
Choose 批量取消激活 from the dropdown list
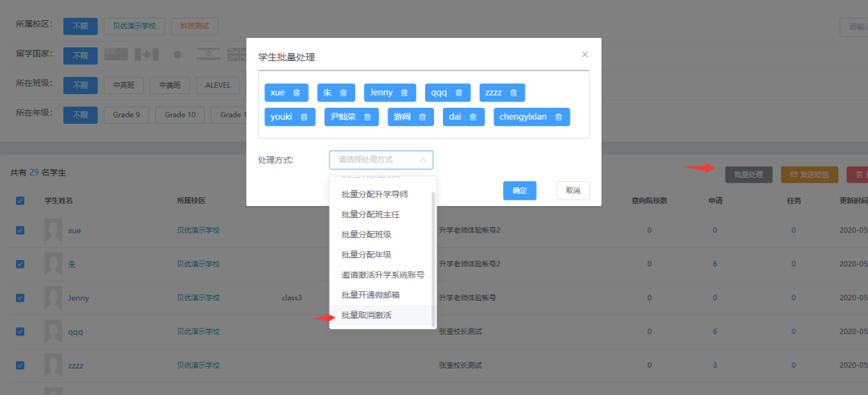(366, 315)
